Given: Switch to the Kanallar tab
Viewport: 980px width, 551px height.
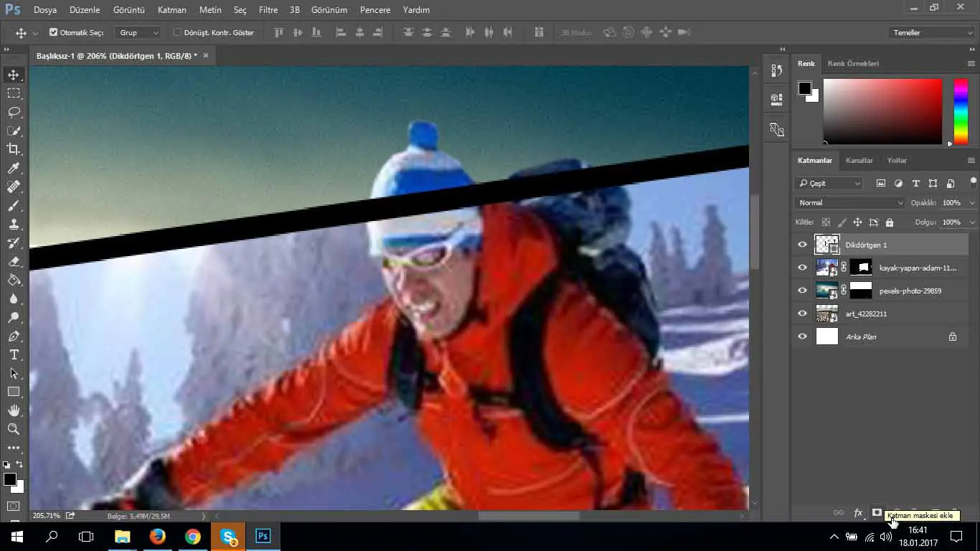Looking at the screenshot, I should (859, 161).
